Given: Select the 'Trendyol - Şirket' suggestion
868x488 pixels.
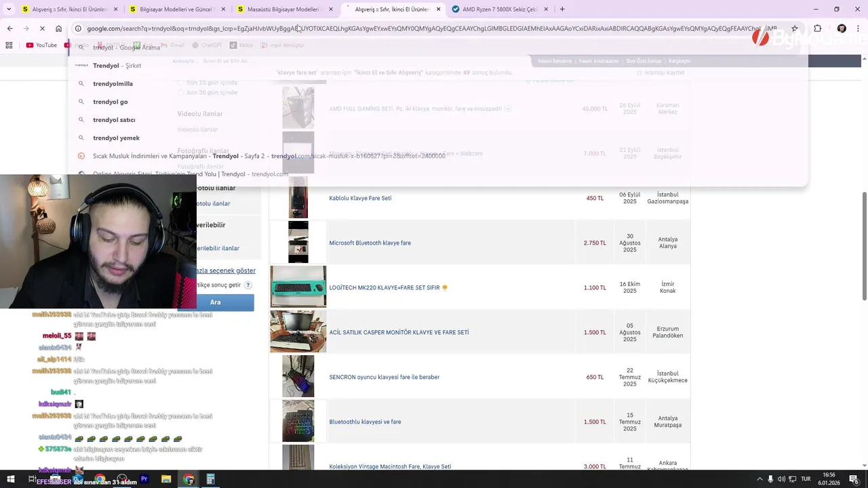Looking at the screenshot, I should (x=437, y=66).
